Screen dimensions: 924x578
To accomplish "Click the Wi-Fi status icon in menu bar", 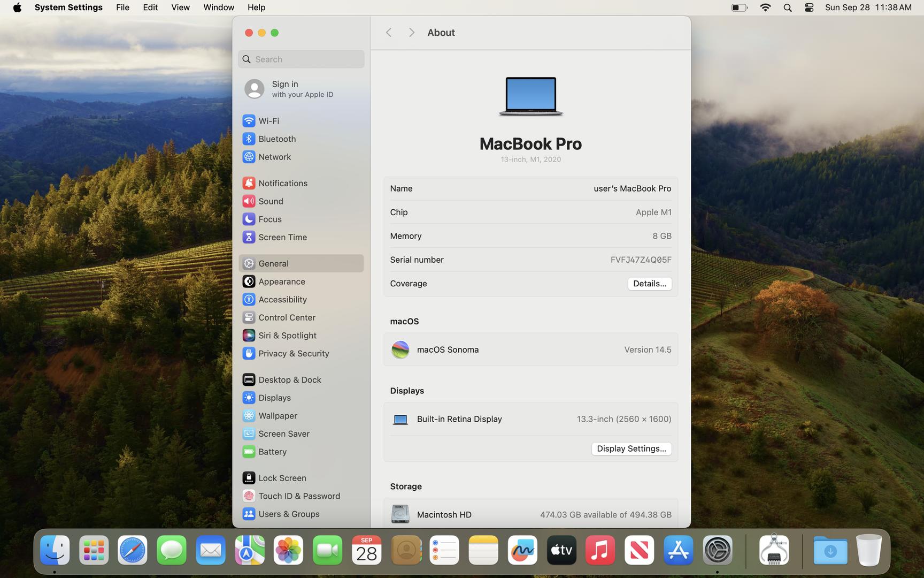I will [x=765, y=7].
